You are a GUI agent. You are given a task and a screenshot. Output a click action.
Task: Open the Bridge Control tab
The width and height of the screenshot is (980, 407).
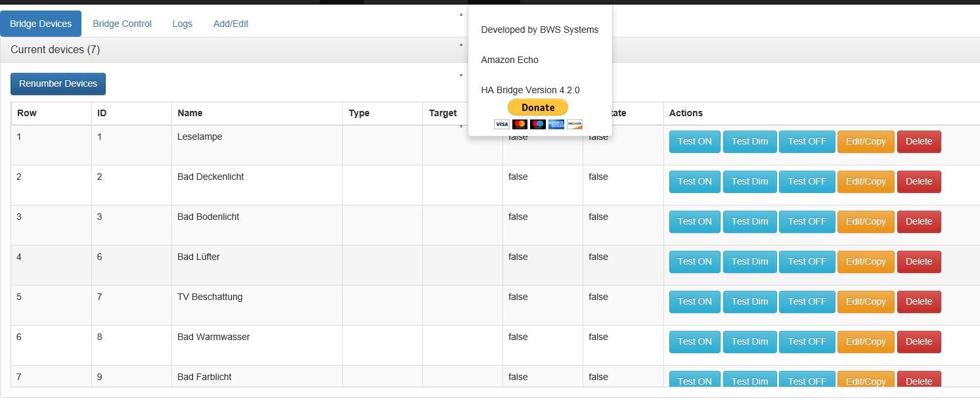point(122,24)
